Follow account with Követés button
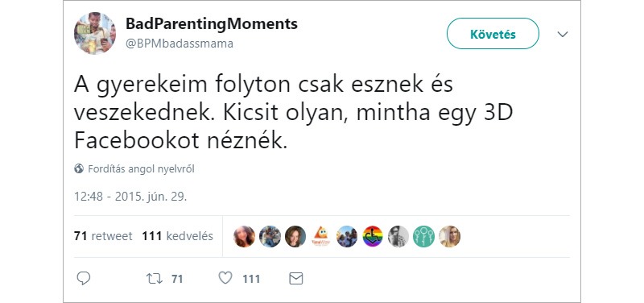 click(493, 34)
